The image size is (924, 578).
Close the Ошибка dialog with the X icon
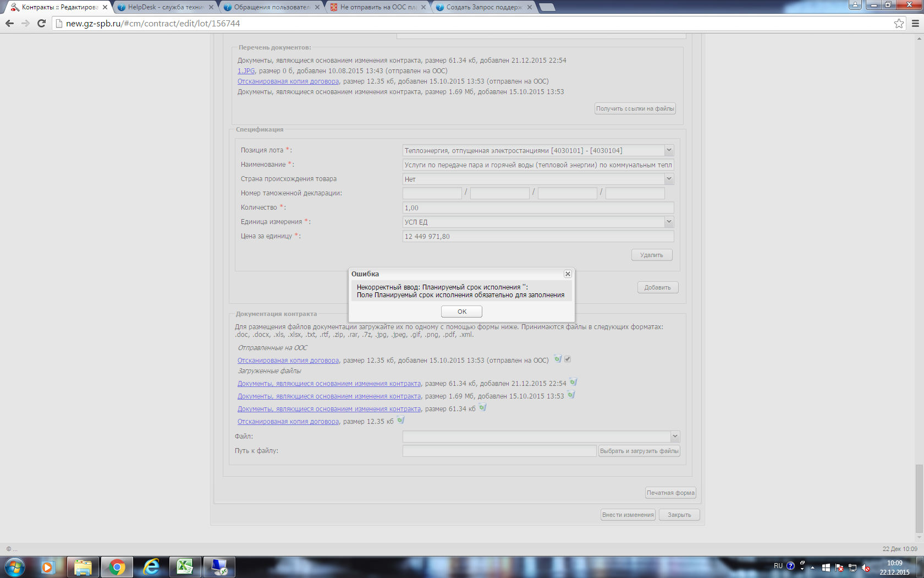click(x=568, y=274)
